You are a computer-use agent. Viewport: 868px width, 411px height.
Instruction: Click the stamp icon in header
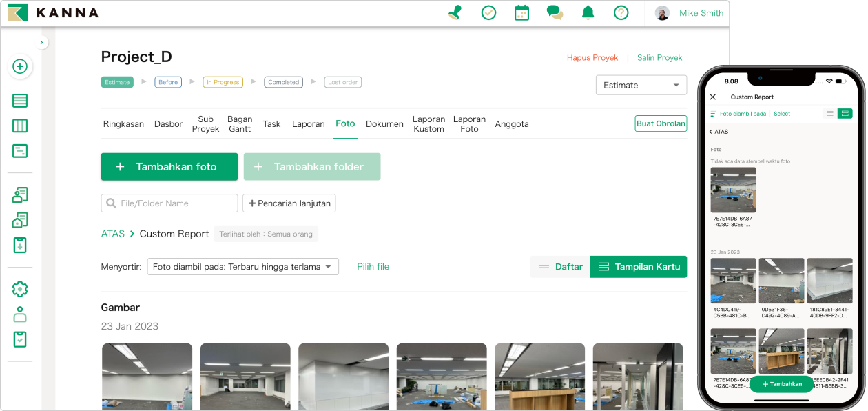455,12
